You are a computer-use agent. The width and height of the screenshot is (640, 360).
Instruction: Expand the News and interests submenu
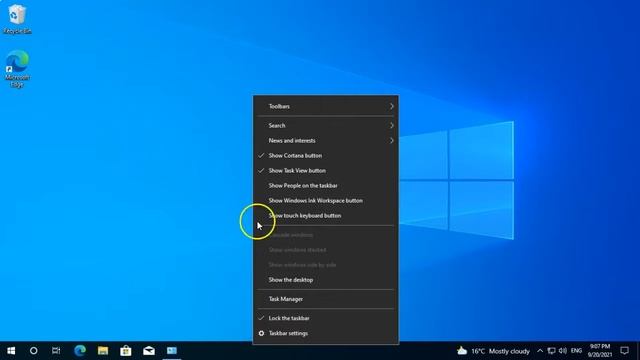(326, 140)
